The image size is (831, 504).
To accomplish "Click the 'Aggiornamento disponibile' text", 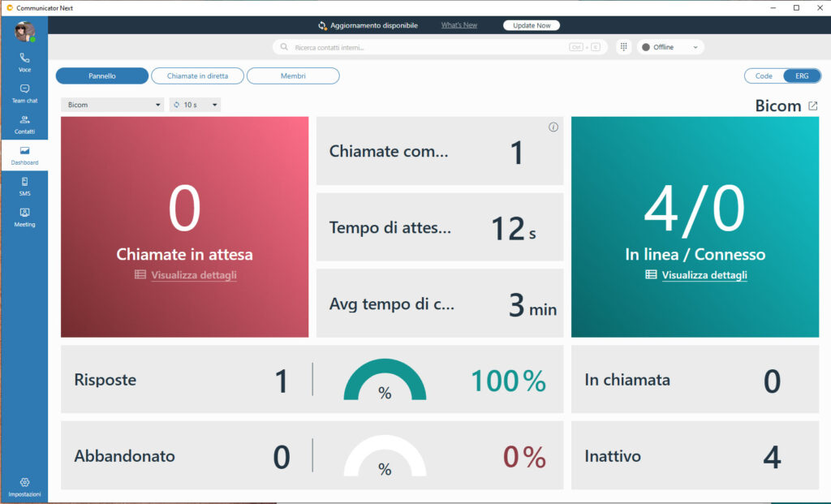I will pyautogui.click(x=374, y=25).
